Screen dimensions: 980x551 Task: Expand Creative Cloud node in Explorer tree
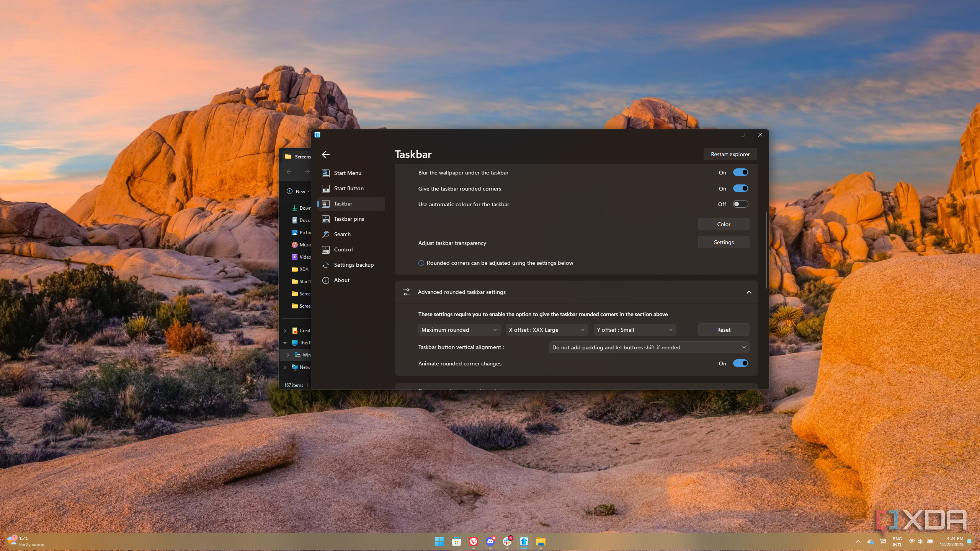(x=285, y=331)
